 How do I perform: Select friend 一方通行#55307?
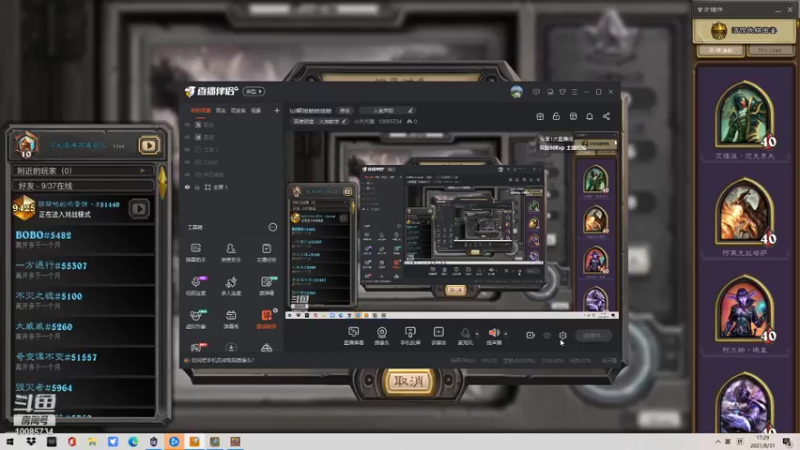84,270
